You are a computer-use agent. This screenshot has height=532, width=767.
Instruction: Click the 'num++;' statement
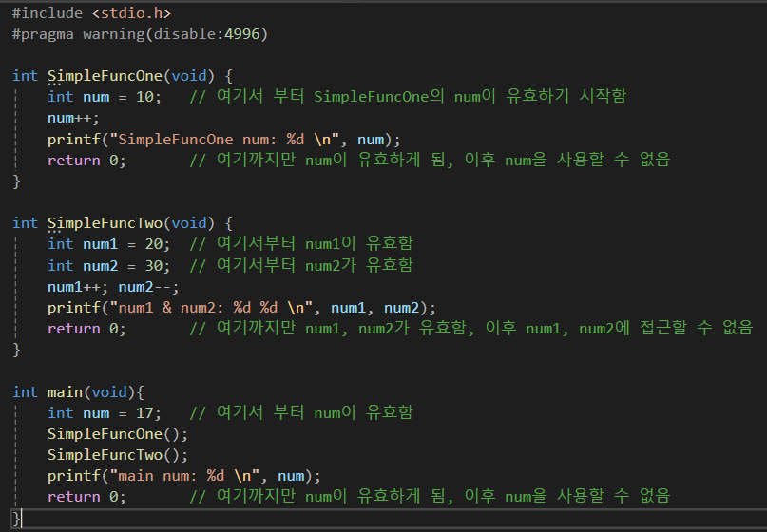coord(73,119)
